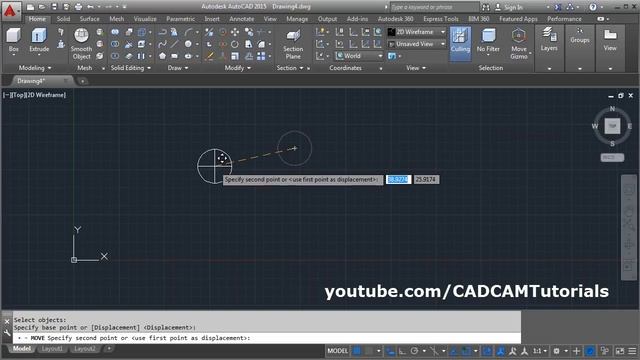The width and height of the screenshot is (640, 360).
Task: Click the Exchange Apps icon in title bar
Action: (x=558, y=7)
